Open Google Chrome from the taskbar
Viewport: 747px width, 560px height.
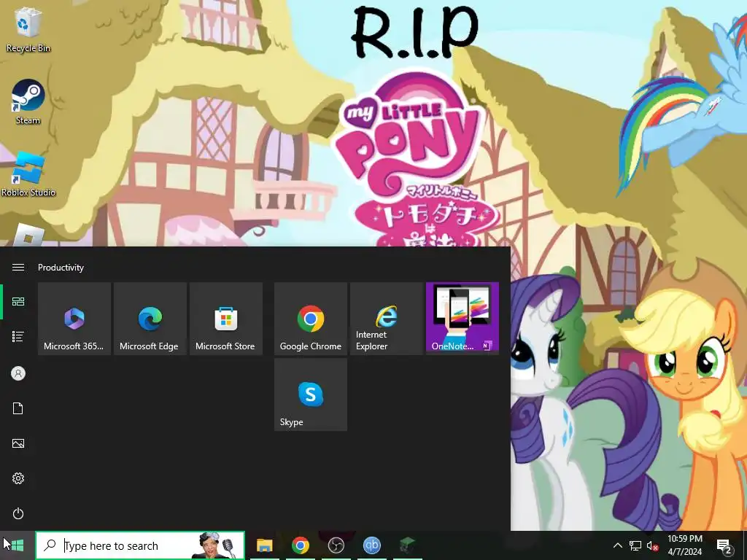300,545
